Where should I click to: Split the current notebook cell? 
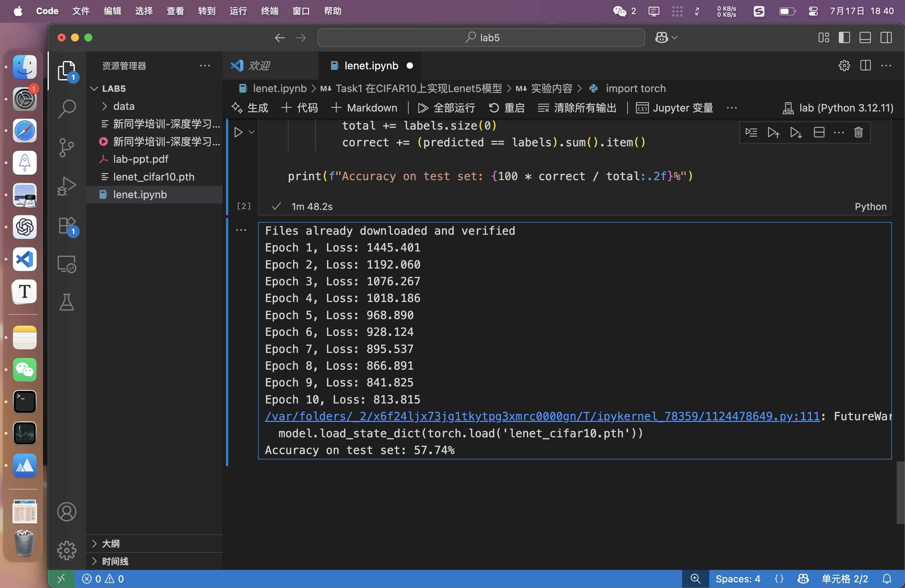[x=819, y=132]
